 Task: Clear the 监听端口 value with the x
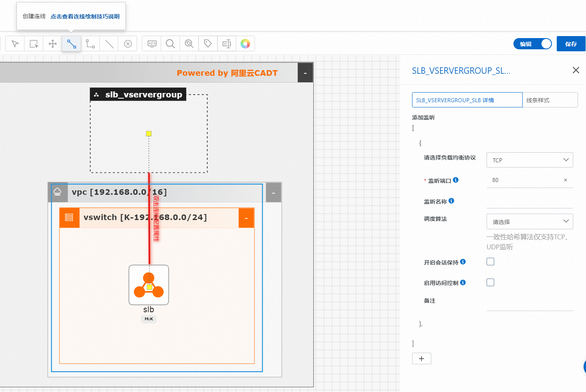(566, 180)
